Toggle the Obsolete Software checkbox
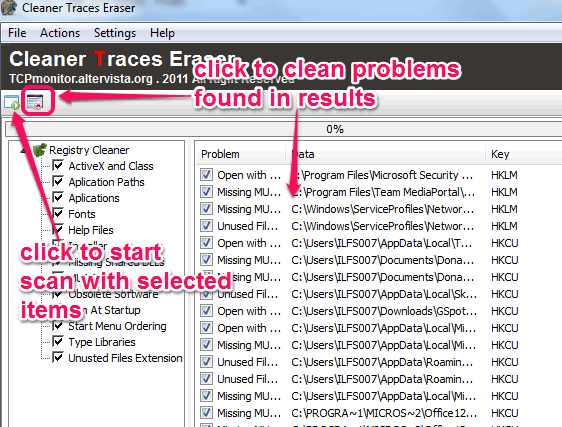Screen dimensions: 562x427 [x=58, y=295]
